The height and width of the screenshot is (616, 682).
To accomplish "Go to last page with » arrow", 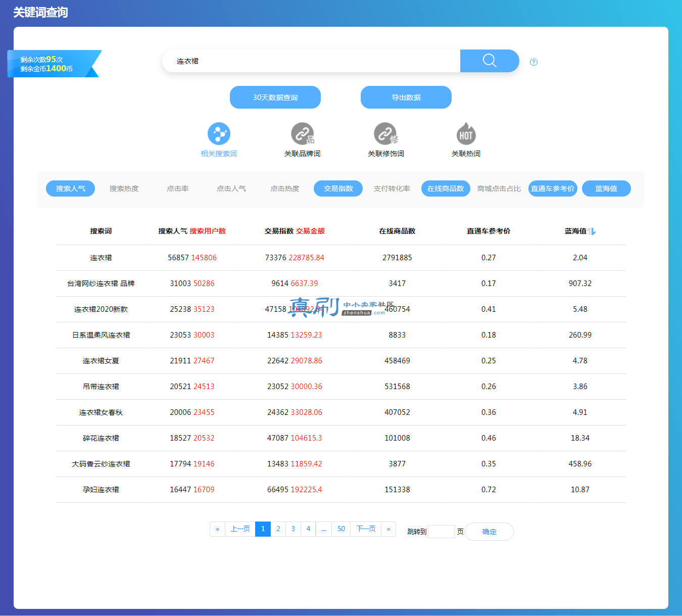I will pos(388,529).
